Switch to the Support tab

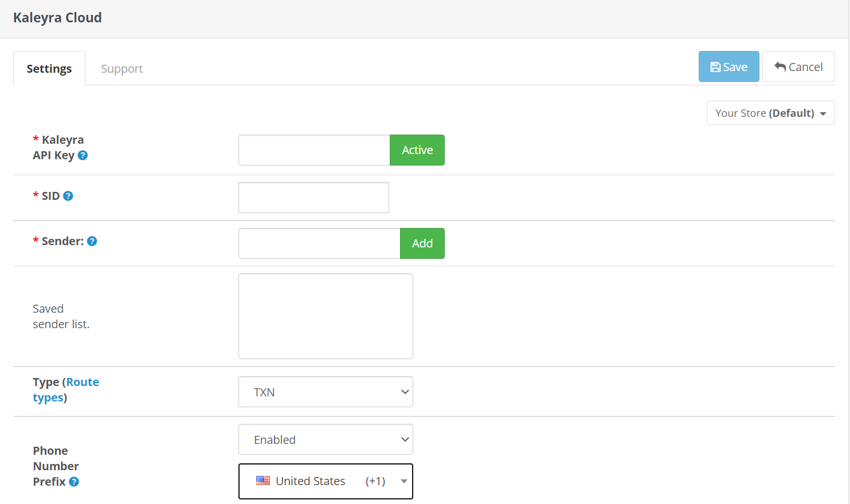click(122, 69)
